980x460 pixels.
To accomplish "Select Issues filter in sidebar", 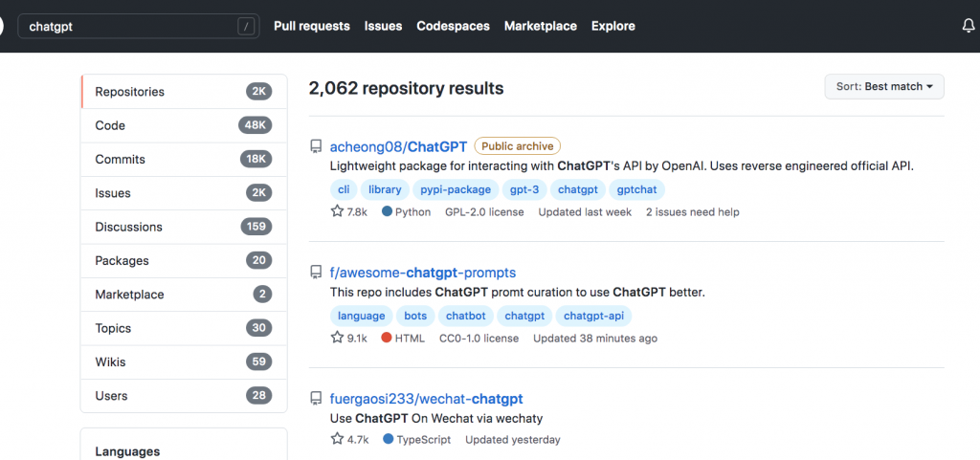I will tap(184, 193).
